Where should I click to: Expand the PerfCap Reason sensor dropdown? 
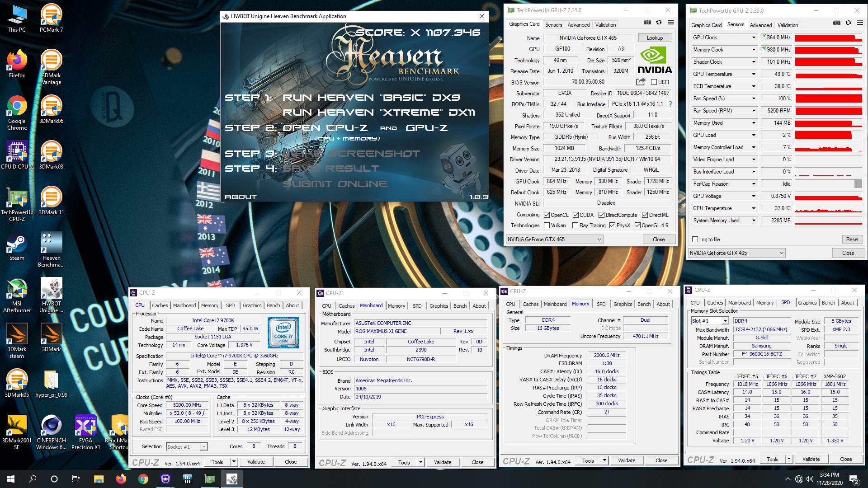754,184
